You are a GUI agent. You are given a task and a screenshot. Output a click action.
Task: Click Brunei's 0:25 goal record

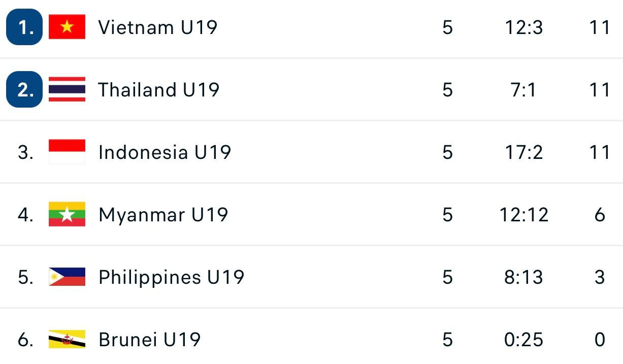[523, 340]
